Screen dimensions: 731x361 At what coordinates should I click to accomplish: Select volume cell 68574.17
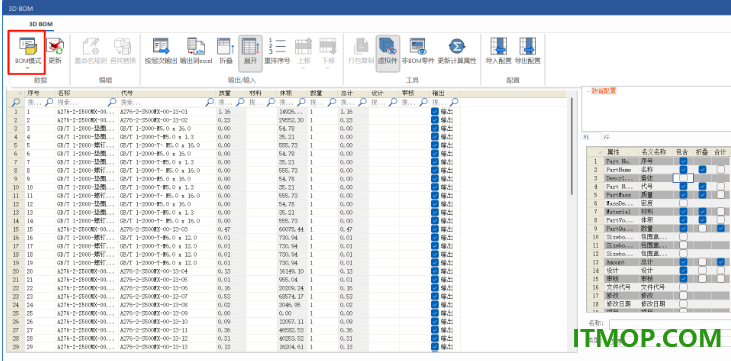point(291,297)
